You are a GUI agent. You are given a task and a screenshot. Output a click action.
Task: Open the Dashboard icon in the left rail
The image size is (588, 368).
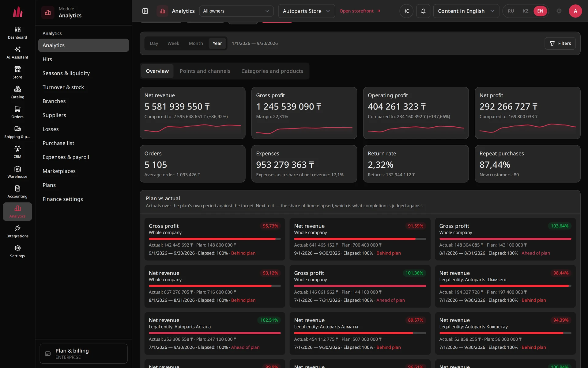(17, 29)
